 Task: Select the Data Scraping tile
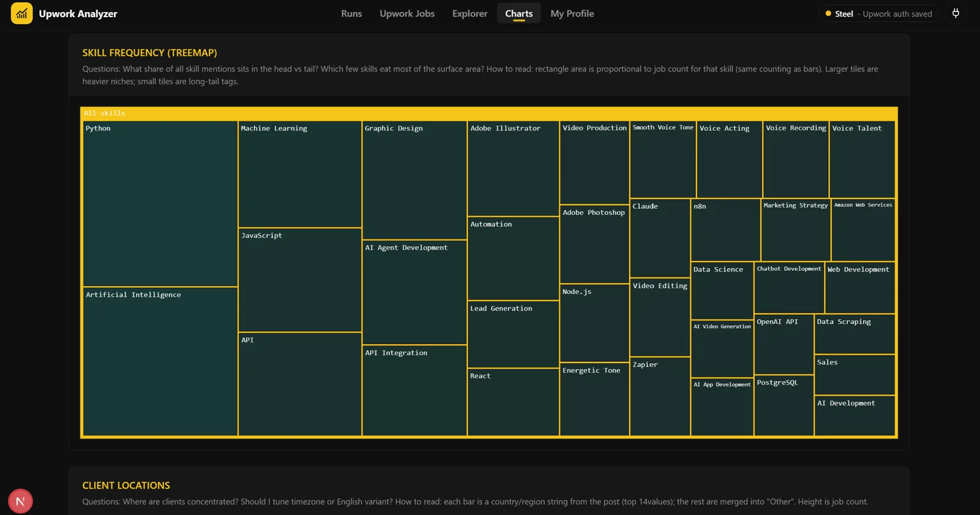(855, 334)
